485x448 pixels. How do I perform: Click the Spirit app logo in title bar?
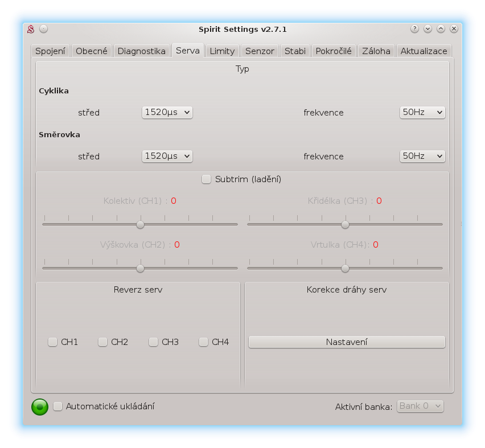point(32,29)
